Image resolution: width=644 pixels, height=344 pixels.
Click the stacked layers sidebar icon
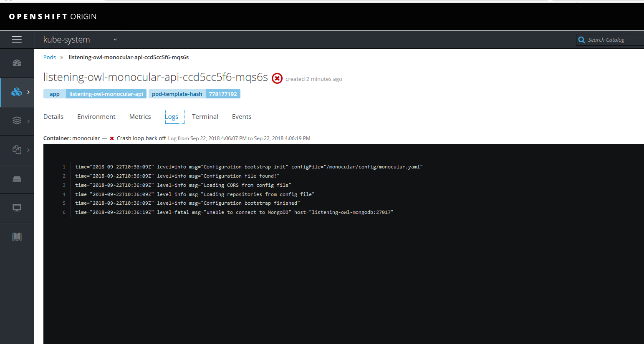[16, 121]
